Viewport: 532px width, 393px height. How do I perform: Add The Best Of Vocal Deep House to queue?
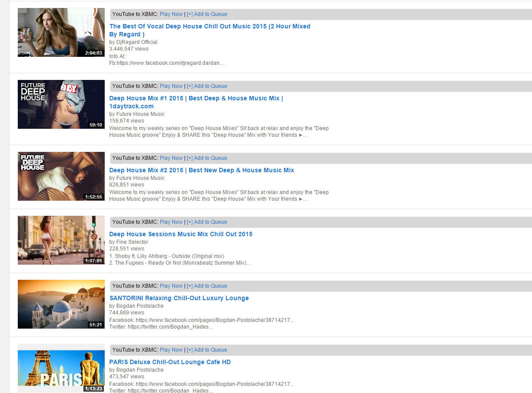(x=207, y=14)
